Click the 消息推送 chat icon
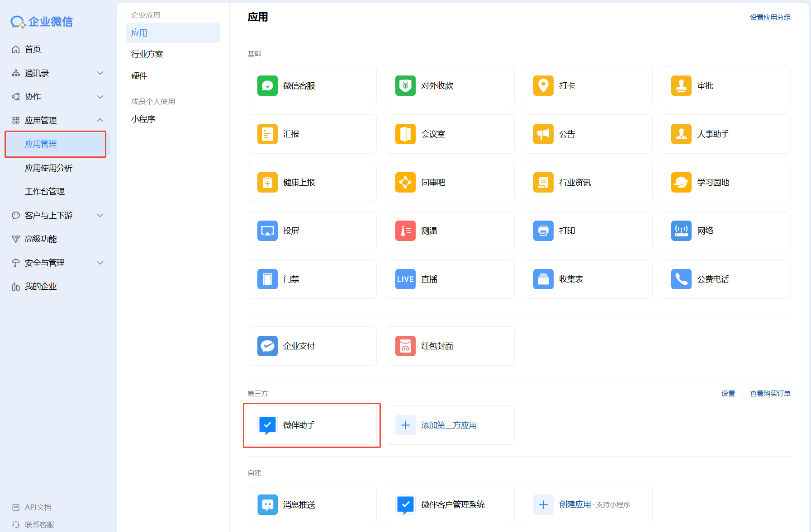This screenshot has height=532, width=811. point(267,505)
